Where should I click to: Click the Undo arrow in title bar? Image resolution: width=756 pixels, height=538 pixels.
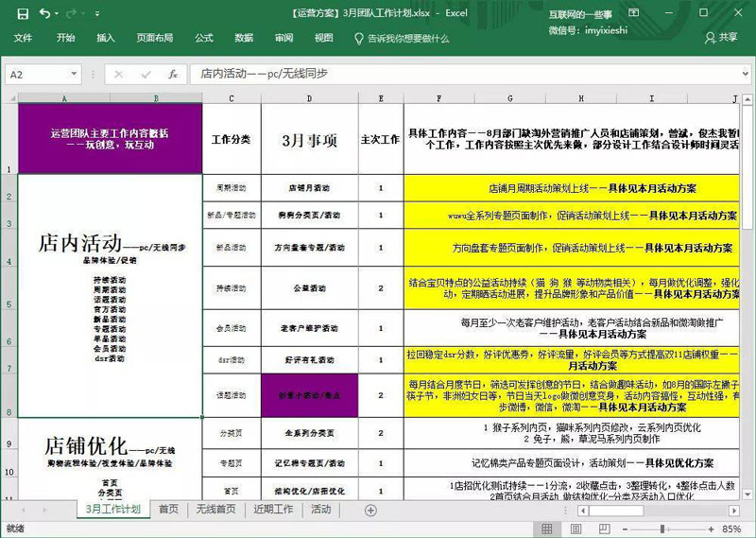click(45, 13)
